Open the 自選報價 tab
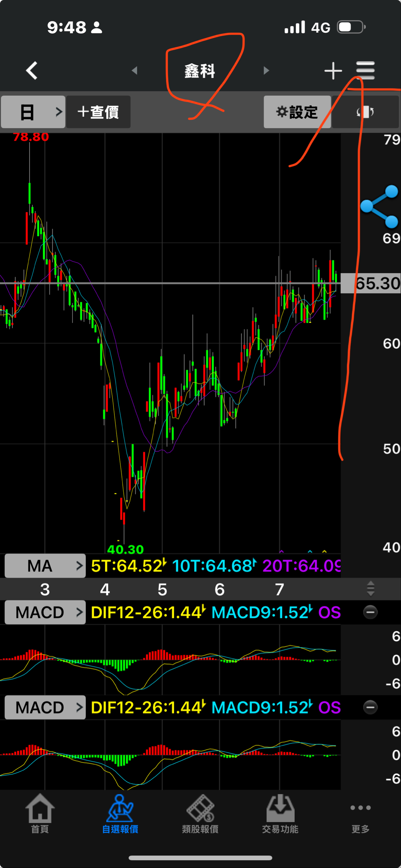This screenshot has height=868, width=401. pyautogui.click(x=120, y=814)
